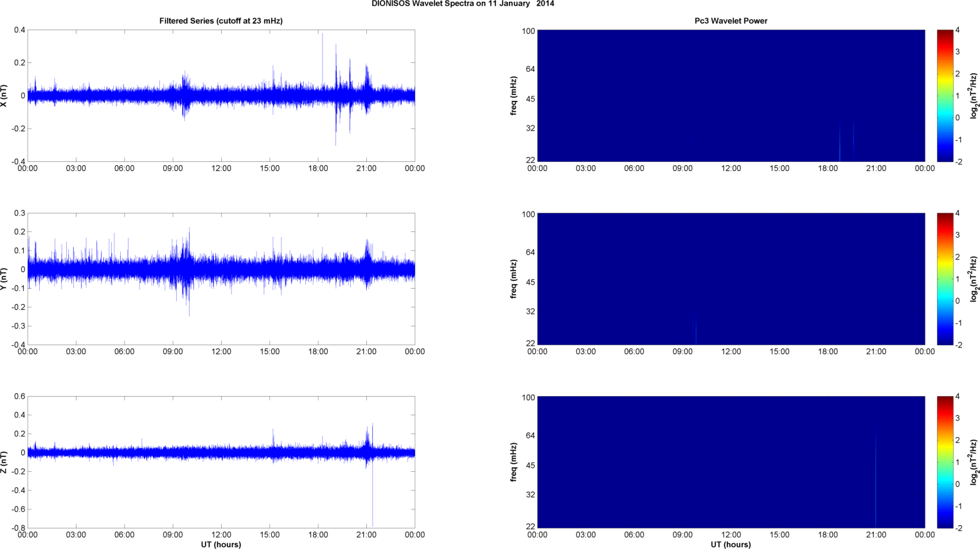Click the 0.3 tick on the Y (nT) axis
The image size is (980, 549).
[x=20, y=213]
